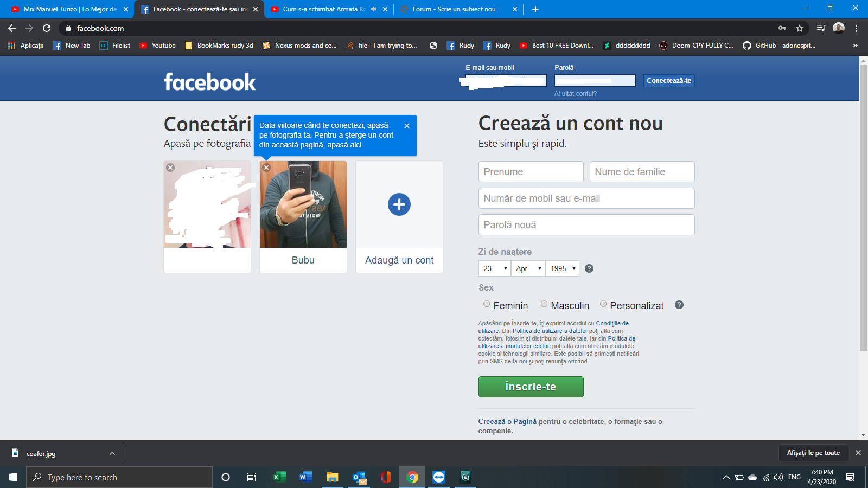The height and width of the screenshot is (488, 868).
Task: Click the Nume de familie field
Action: click(642, 172)
